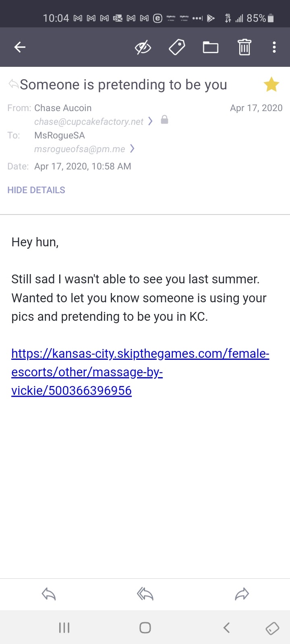This screenshot has height=644, width=290.
Task: Tap the back arrow in toolbar
Action: coord(20,47)
